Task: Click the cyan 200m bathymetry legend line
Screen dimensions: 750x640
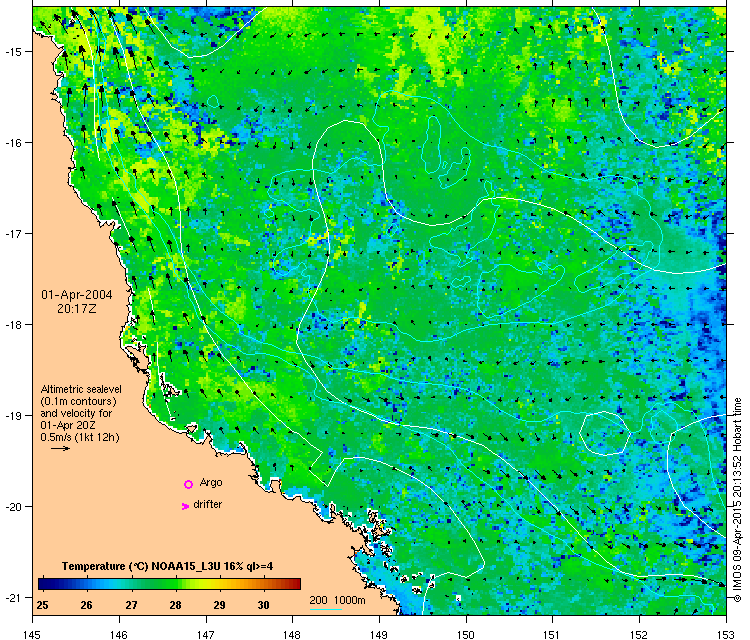Action: point(326,609)
